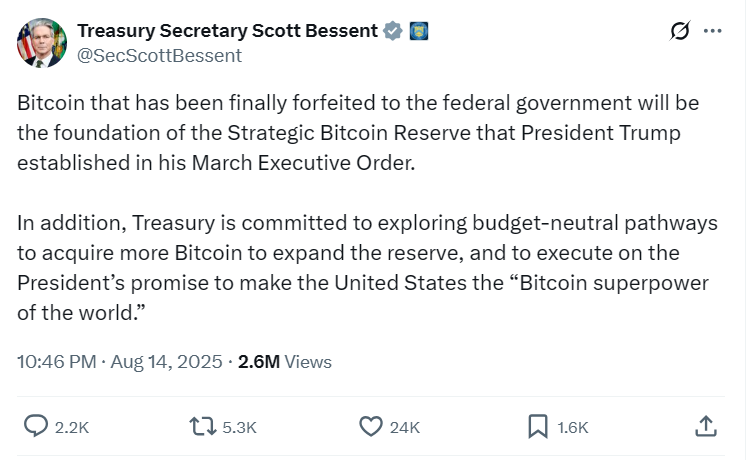
Task: Click the Treasury Secretary Scott Bessent name
Action: 226,31
